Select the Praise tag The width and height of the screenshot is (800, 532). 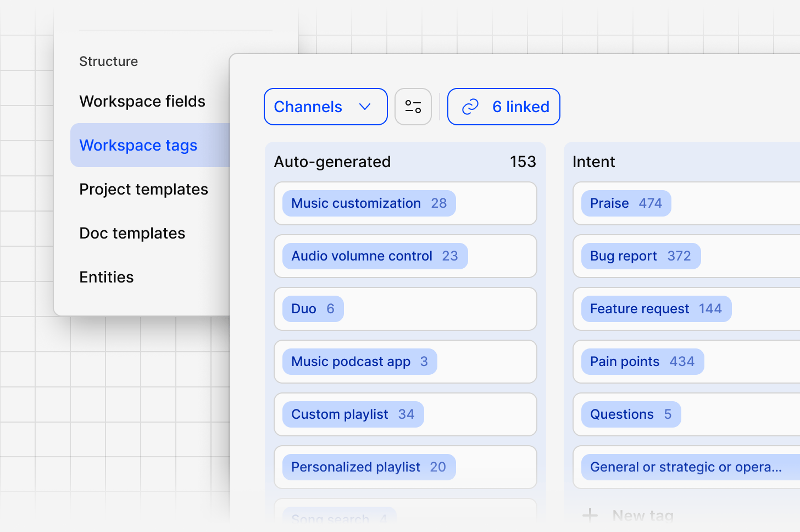pos(626,203)
